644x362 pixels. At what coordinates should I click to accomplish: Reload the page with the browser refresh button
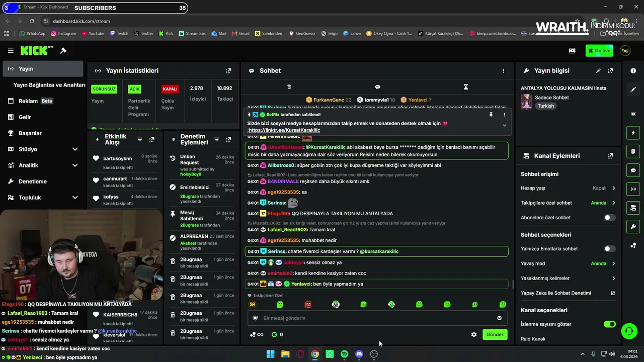(x=32, y=21)
